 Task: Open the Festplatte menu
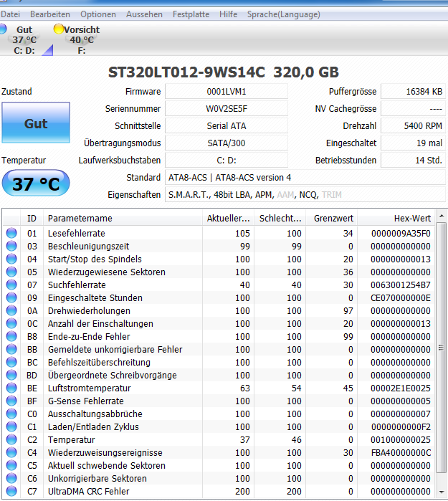coord(191,14)
